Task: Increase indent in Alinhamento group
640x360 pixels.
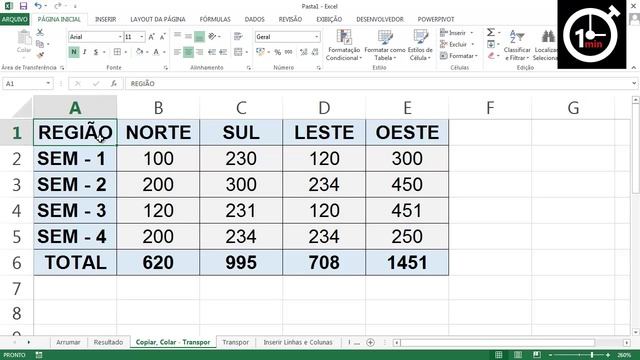Action: [x=223, y=52]
